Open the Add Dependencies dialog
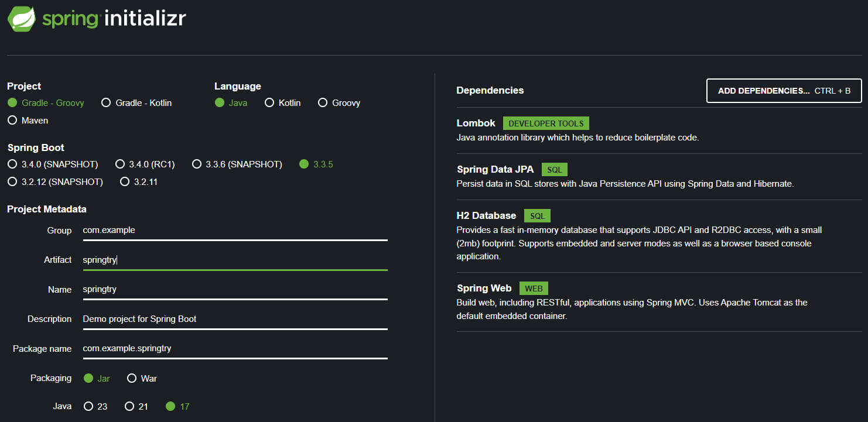This screenshot has width=868, height=422. [784, 91]
